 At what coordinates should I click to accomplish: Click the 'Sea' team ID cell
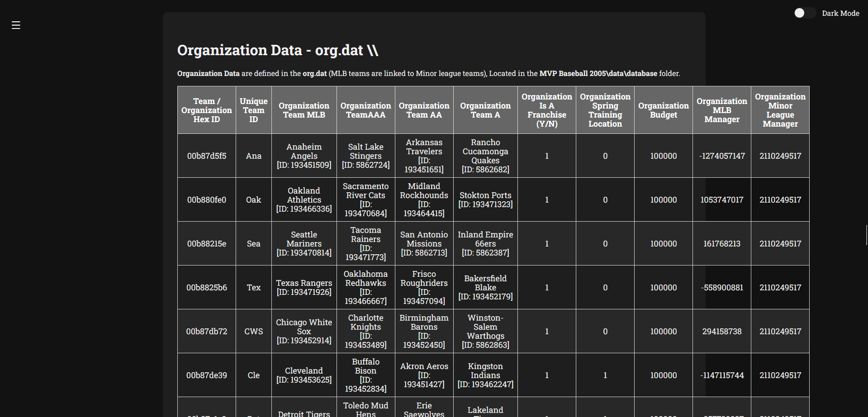tap(254, 244)
